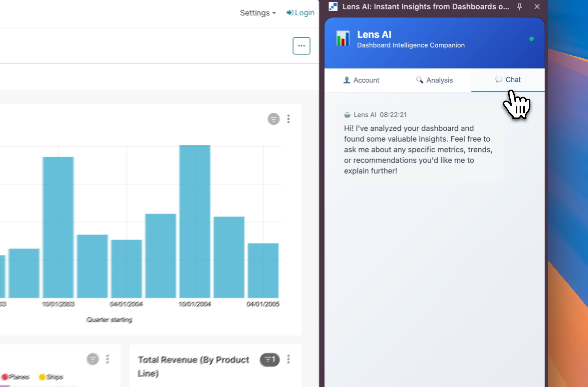Open the three-dot menu above the Ships legend
This screenshot has height=387, width=588.
(107, 359)
